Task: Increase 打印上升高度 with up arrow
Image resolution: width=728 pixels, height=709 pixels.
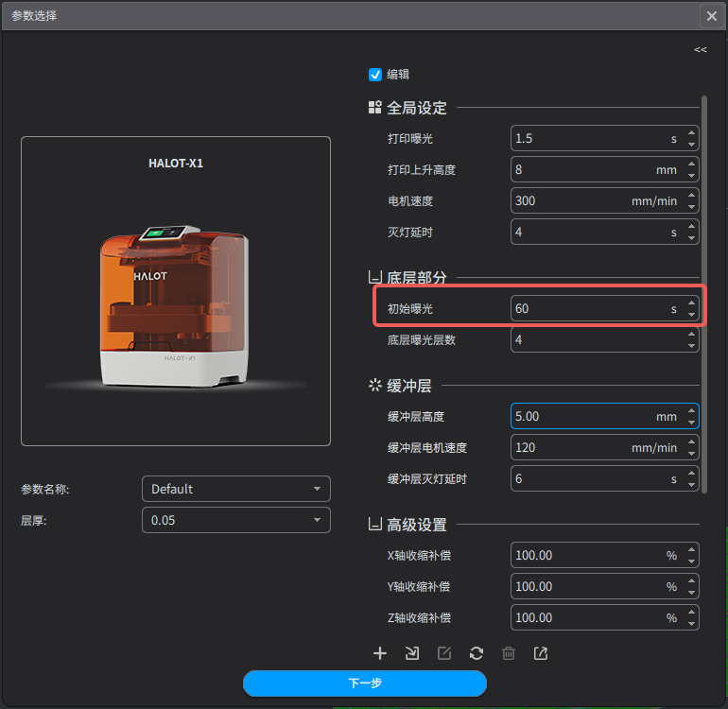Action: (691, 164)
